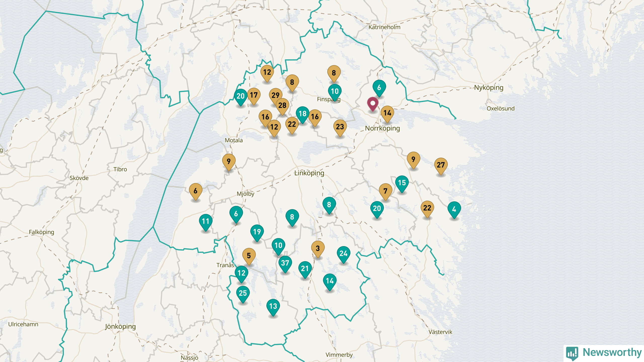Click the teal marker numbered 37
The image size is (644, 362).
click(285, 263)
